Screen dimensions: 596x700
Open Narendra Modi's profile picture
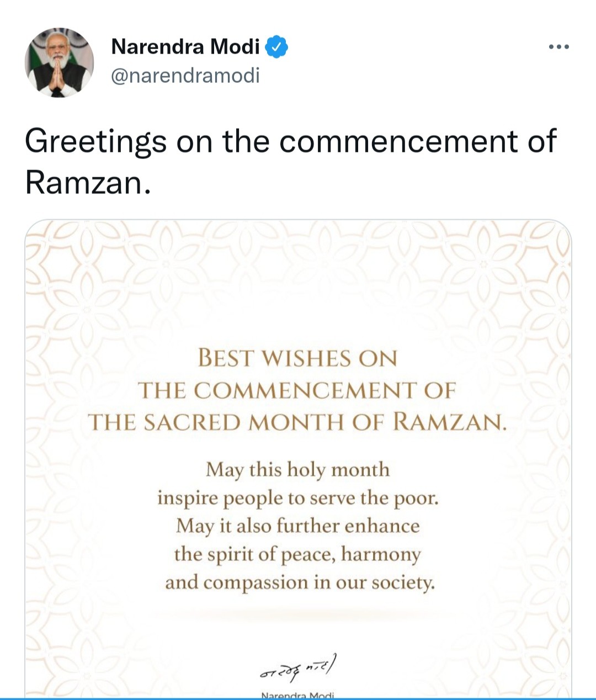click(x=60, y=62)
